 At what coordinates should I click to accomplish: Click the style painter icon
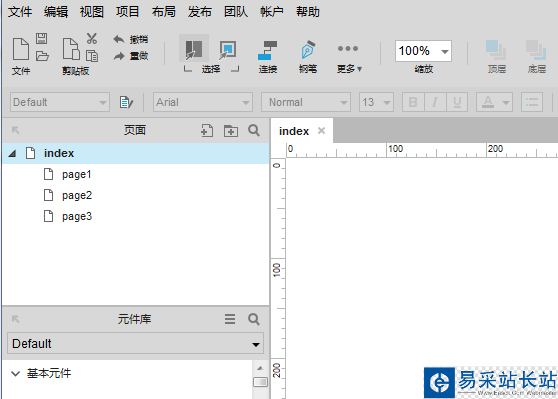pyautogui.click(x=126, y=103)
